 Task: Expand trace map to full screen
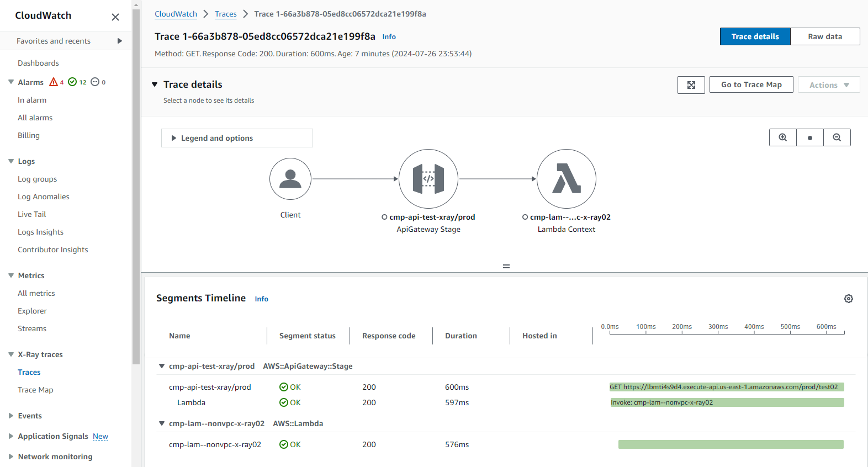[x=691, y=85]
